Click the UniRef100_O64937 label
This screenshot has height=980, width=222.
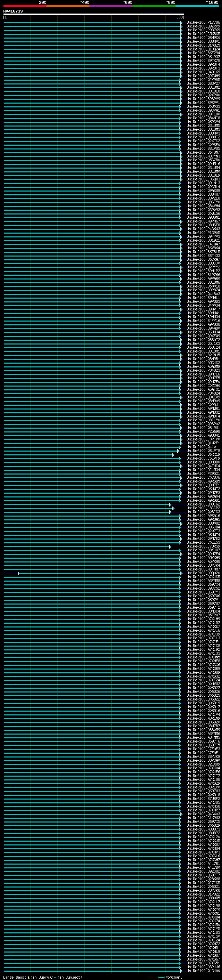(x=203, y=57)
